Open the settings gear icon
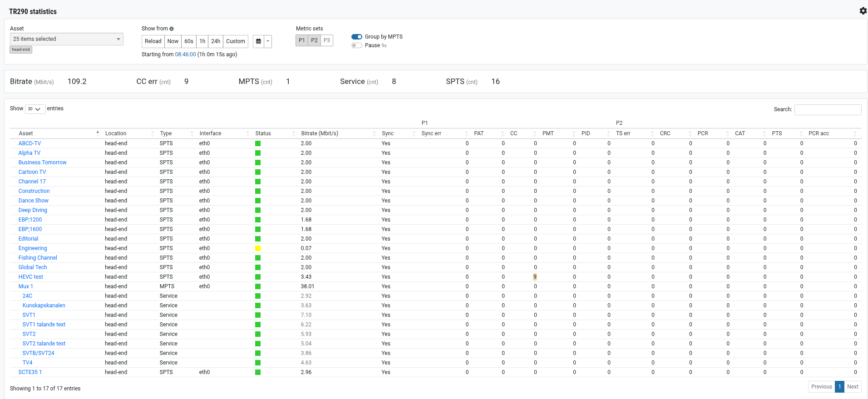 863,11
